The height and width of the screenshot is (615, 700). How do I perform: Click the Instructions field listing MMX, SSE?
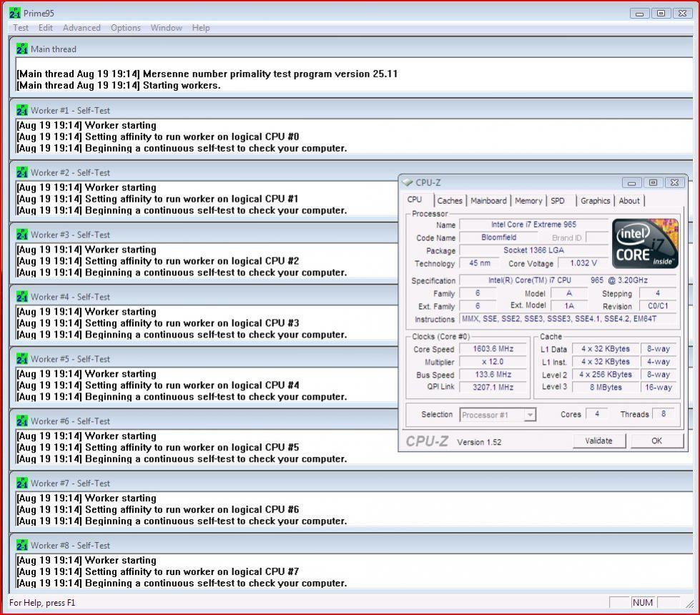tap(568, 319)
